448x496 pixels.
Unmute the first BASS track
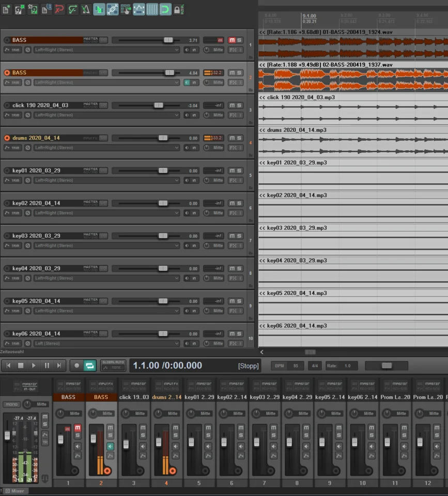point(231,40)
